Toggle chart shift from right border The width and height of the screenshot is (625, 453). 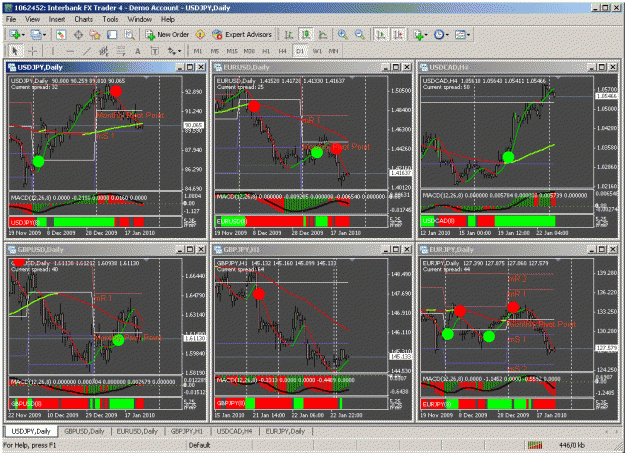398,35
